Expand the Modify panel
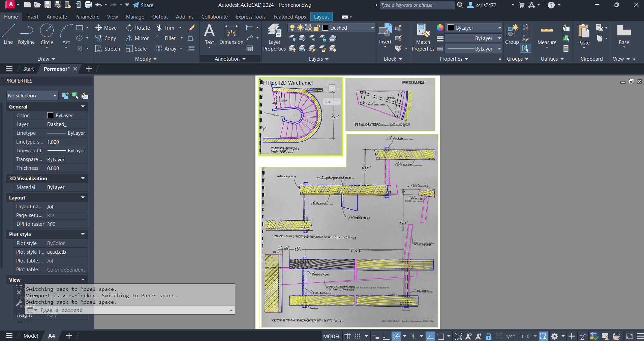Screen dimensions: 644x341 [x=146, y=59]
